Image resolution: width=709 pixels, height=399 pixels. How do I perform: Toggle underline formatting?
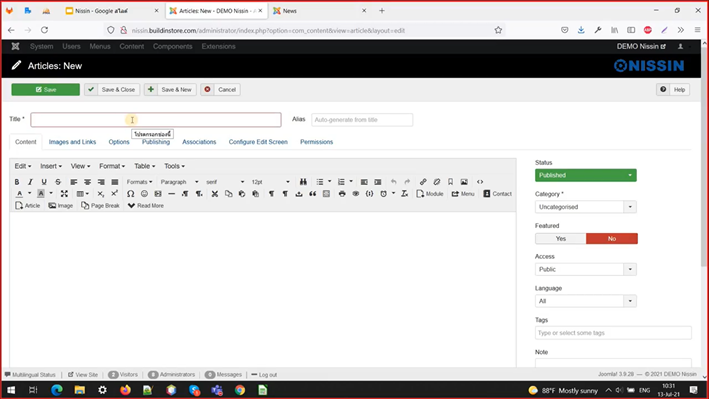click(44, 182)
